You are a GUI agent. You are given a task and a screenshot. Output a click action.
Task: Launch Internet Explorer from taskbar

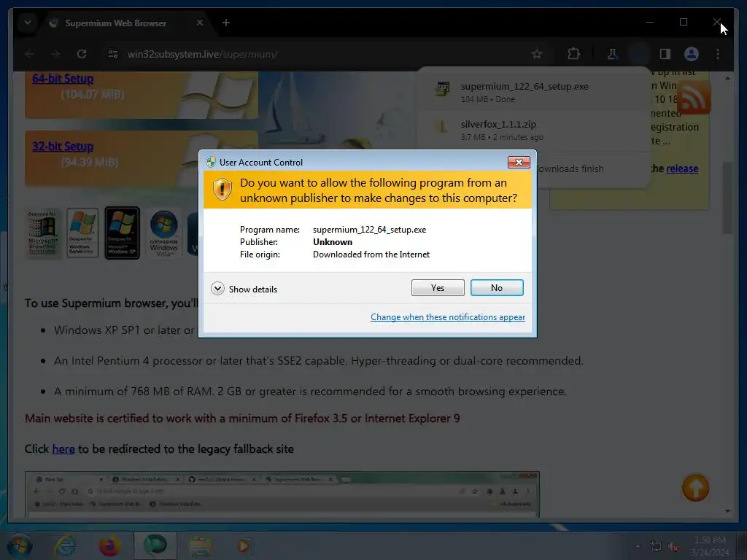coord(65,545)
